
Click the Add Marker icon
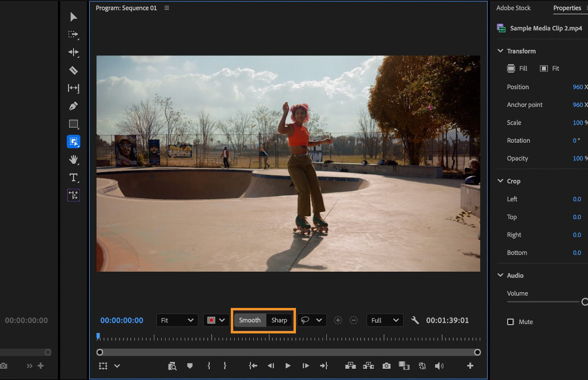coord(190,366)
